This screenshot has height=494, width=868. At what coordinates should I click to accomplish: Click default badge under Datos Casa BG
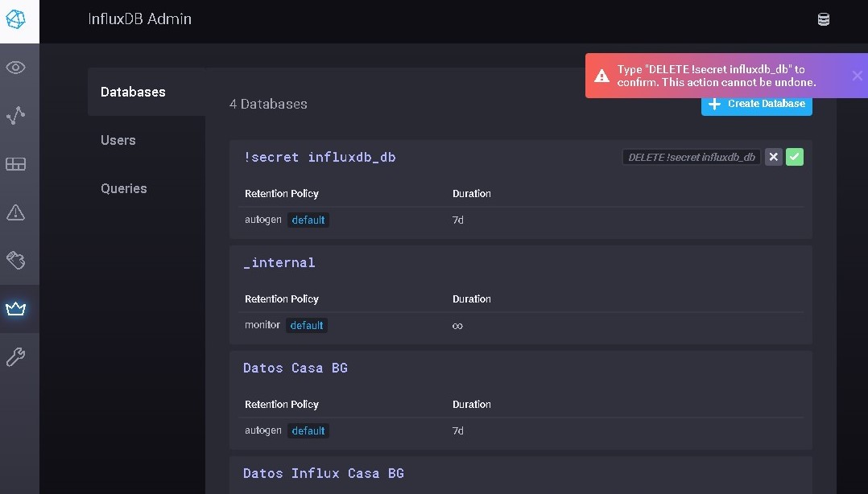[308, 431]
